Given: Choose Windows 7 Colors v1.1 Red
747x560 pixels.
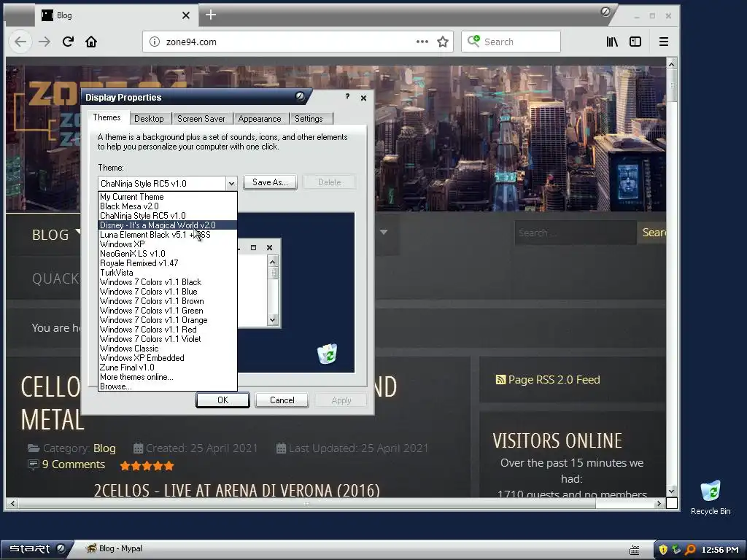Looking at the screenshot, I should (167, 330).
